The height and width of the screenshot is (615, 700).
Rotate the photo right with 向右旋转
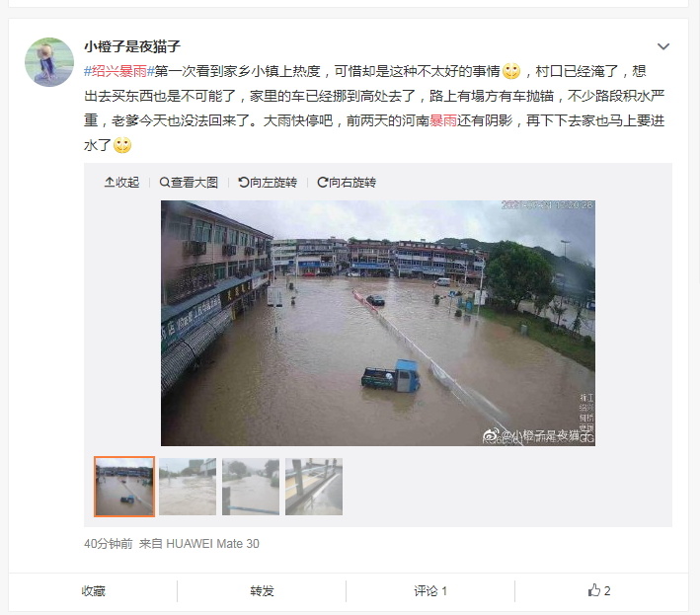tap(347, 182)
